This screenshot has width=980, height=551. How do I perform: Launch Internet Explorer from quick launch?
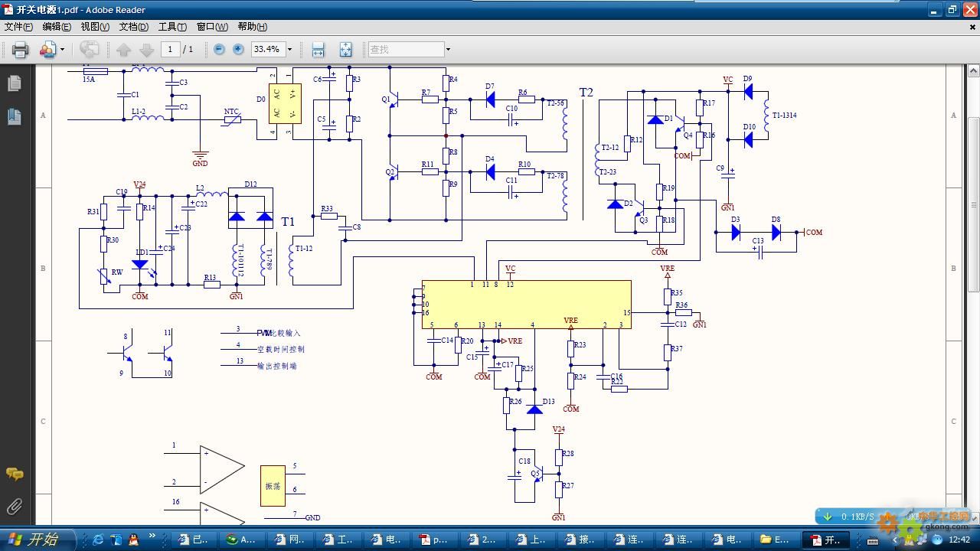click(x=98, y=540)
